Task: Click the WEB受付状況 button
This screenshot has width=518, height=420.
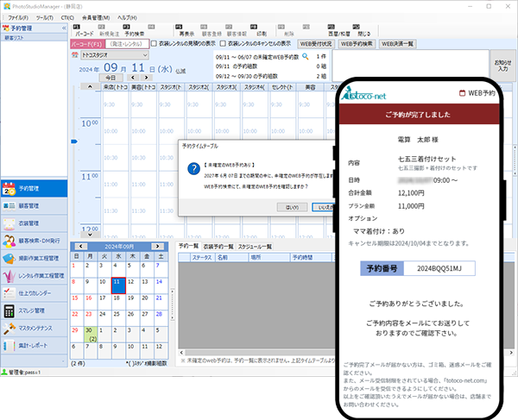Action: pos(315,42)
